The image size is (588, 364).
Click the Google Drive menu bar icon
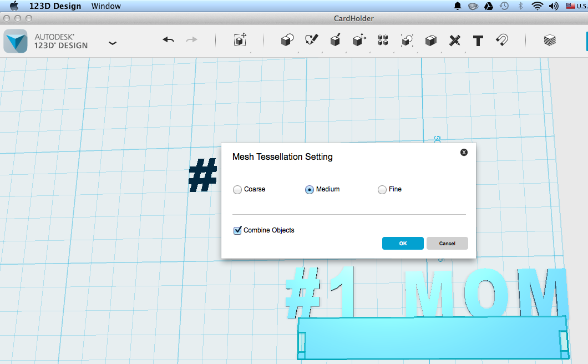489,6
